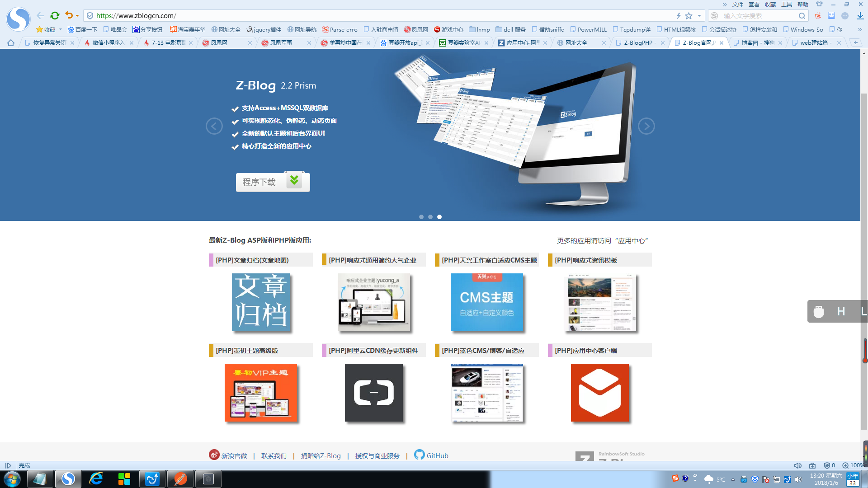Screen dimensions: 868x488
Task: Click the 程序下载 download button
Action: click(273, 182)
